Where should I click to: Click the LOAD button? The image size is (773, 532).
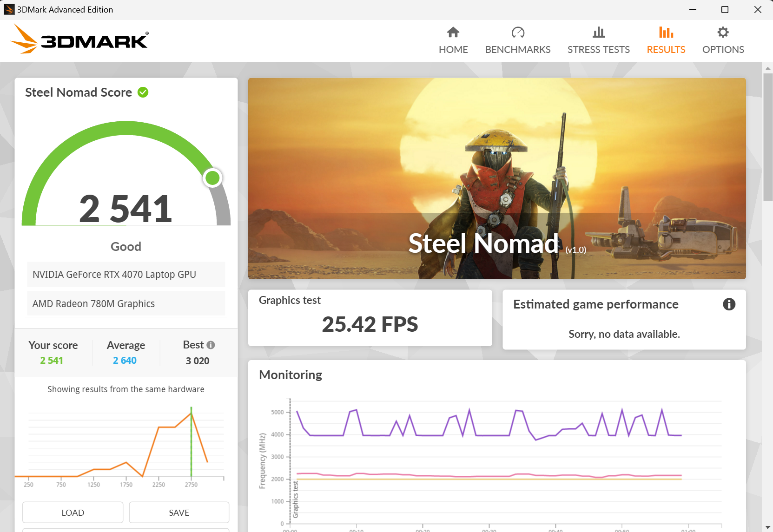pyautogui.click(x=73, y=512)
